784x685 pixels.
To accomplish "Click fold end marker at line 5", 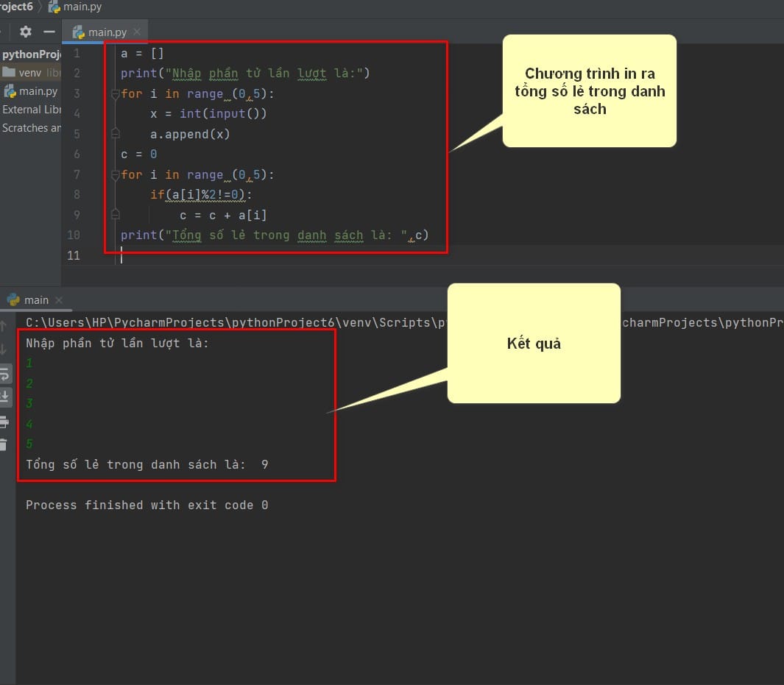I will (x=115, y=134).
